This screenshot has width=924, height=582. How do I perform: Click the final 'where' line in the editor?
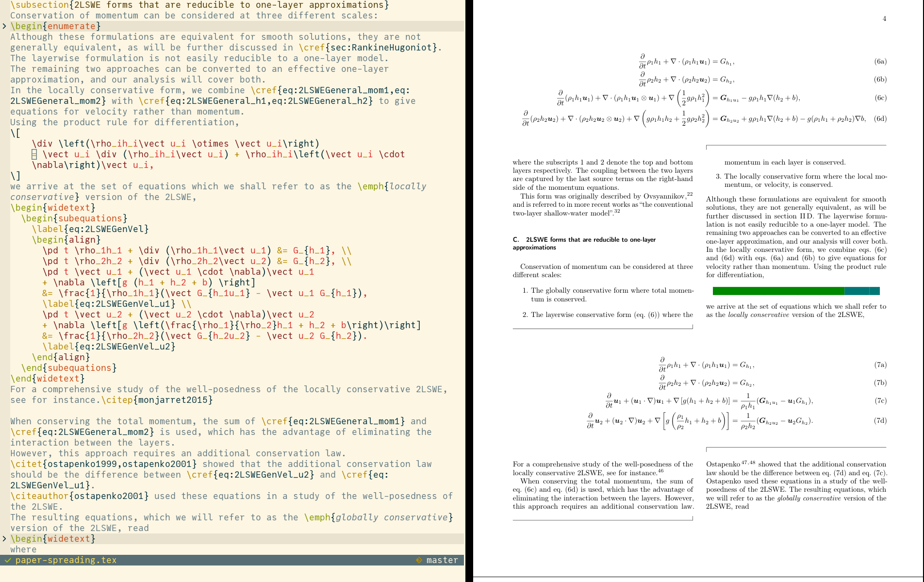tap(23, 549)
